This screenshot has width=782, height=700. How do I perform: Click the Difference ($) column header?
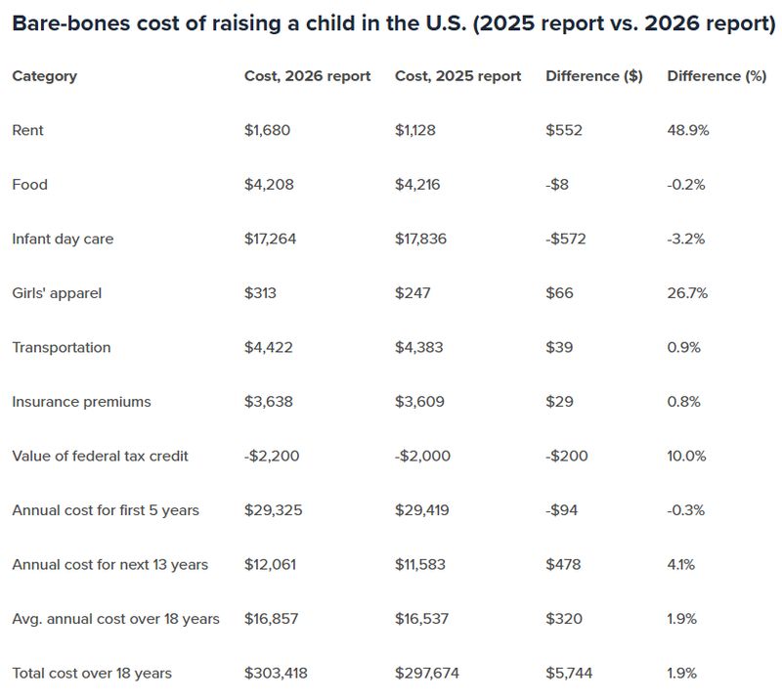click(x=593, y=76)
